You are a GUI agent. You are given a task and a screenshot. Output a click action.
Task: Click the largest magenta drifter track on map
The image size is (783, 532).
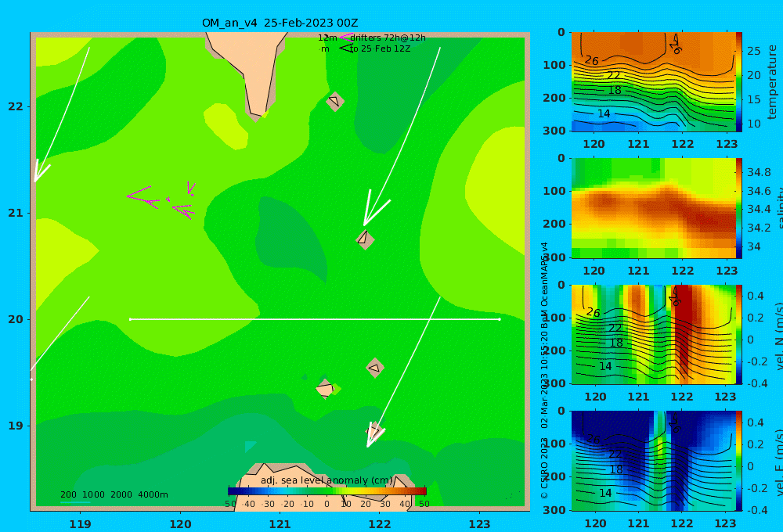[143, 198]
